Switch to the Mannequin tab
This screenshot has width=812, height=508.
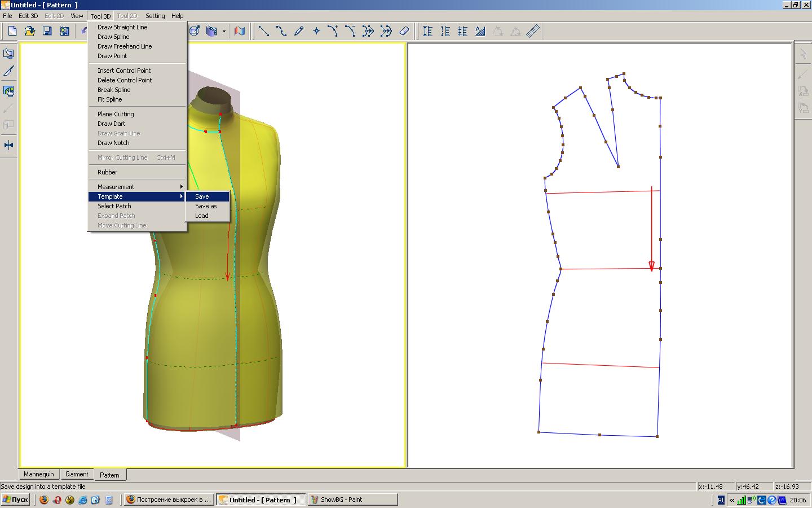(x=38, y=474)
